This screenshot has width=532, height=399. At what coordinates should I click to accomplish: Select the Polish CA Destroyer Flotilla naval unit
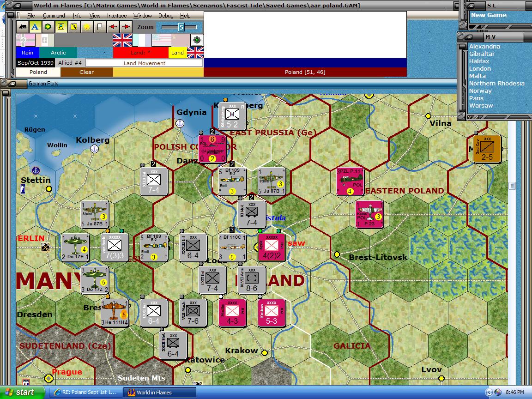(212, 149)
